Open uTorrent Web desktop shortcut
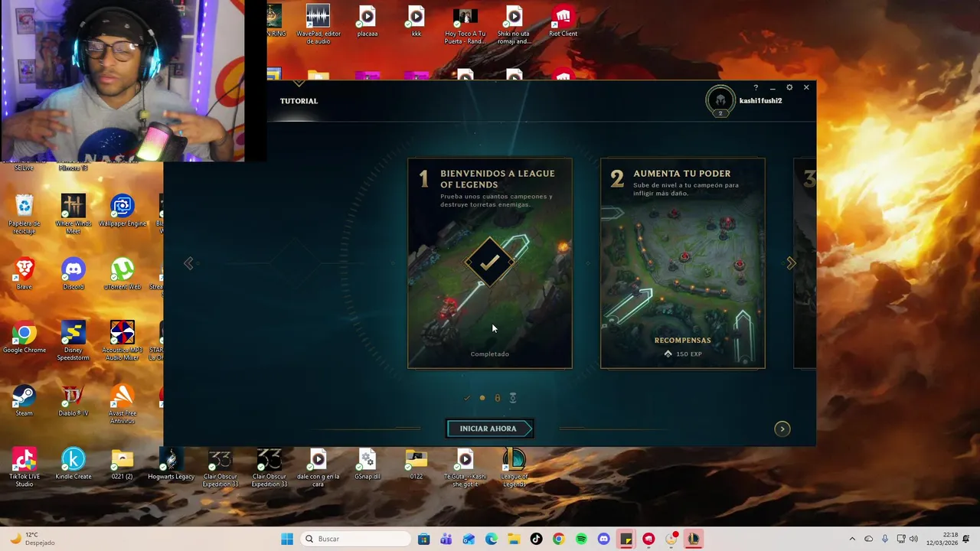The width and height of the screenshot is (980, 551). (x=122, y=274)
